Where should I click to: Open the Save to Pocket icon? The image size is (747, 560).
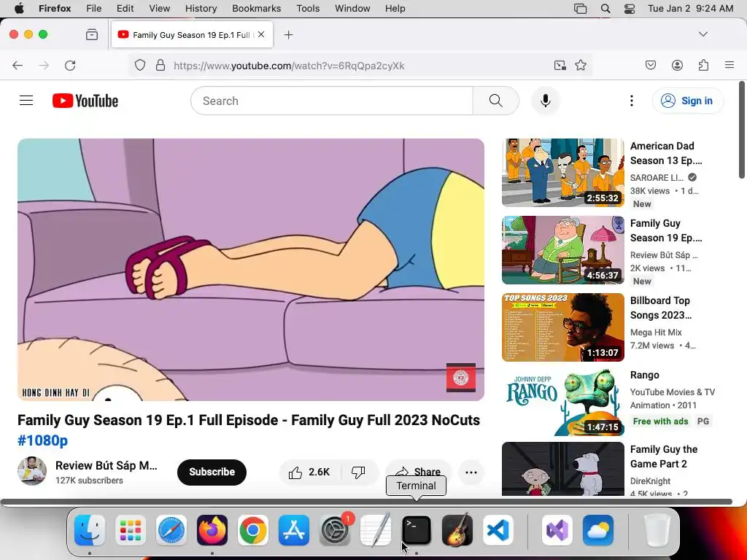pos(651,65)
